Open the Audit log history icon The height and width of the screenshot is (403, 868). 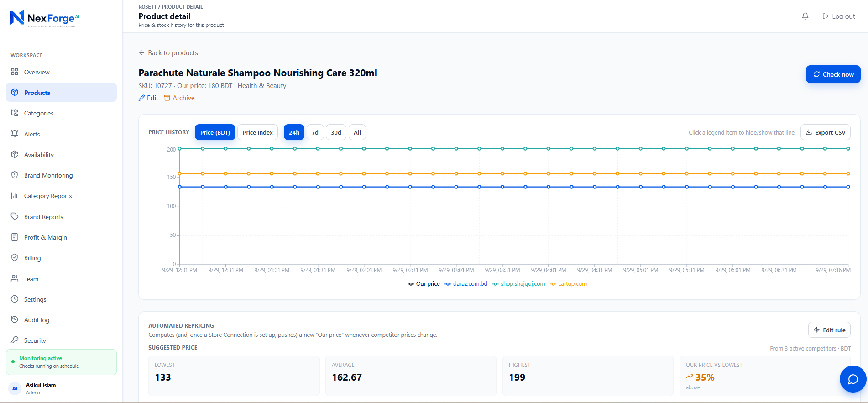point(15,320)
